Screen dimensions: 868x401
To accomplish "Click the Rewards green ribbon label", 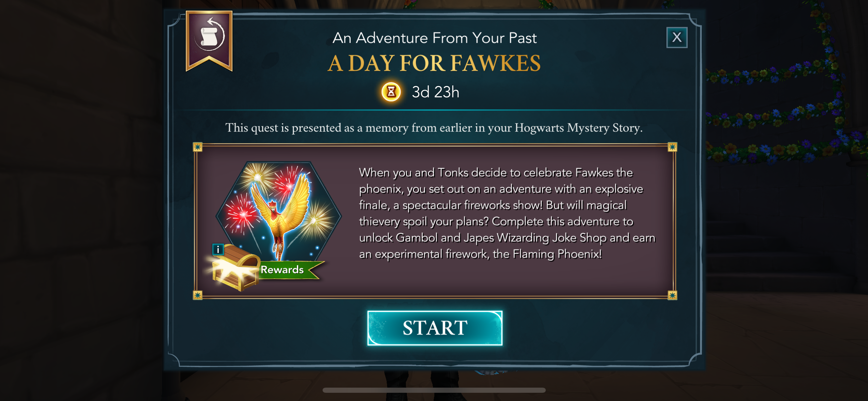I will coord(288,270).
